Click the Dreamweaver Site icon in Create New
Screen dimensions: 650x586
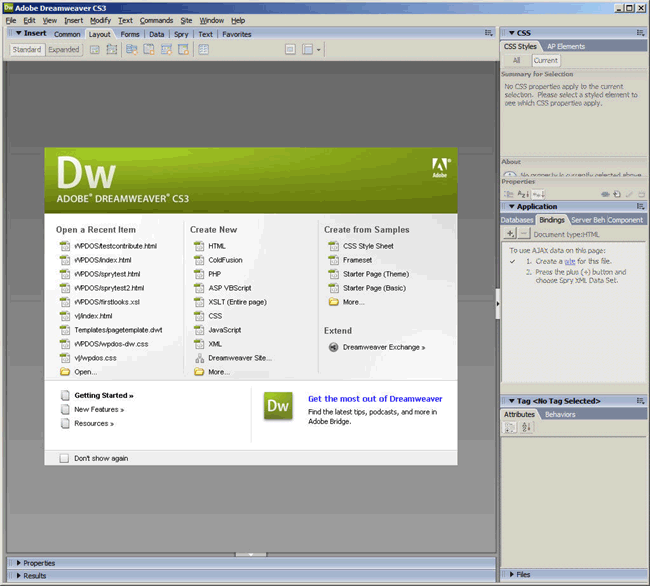(x=199, y=357)
